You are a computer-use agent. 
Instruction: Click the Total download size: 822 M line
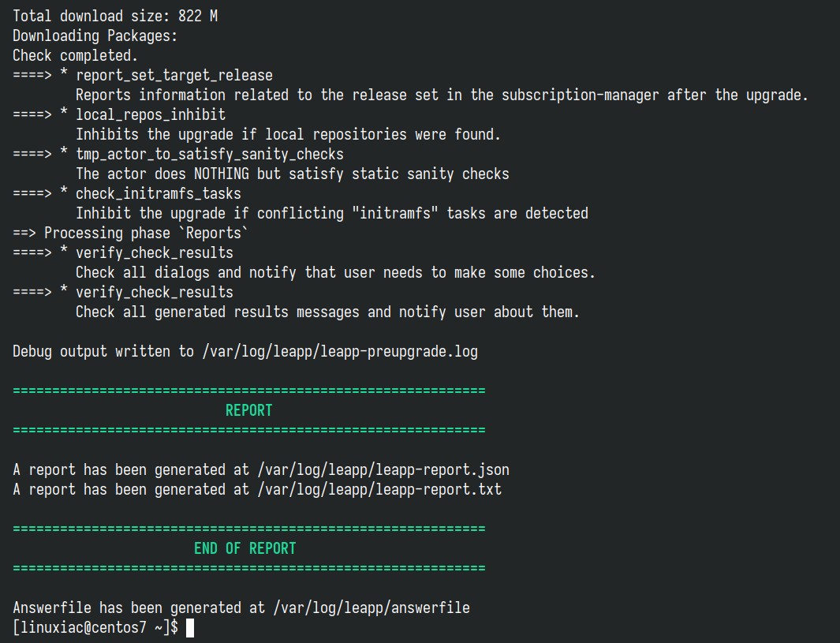(x=115, y=16)
